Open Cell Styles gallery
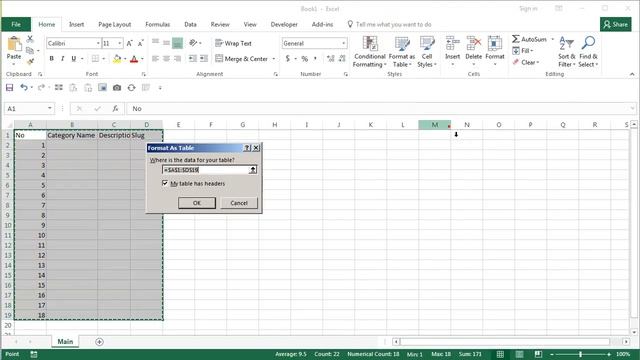 427,52
